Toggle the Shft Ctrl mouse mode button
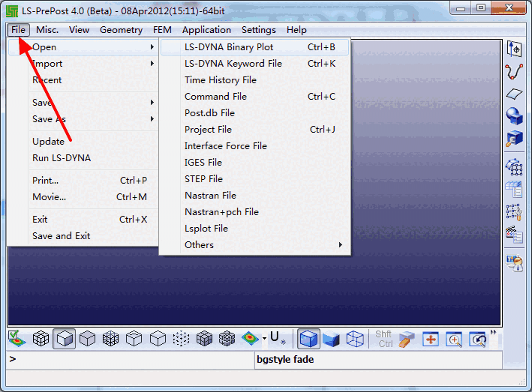The height and width of the screenshot is (392, 532). click(383, 339)
